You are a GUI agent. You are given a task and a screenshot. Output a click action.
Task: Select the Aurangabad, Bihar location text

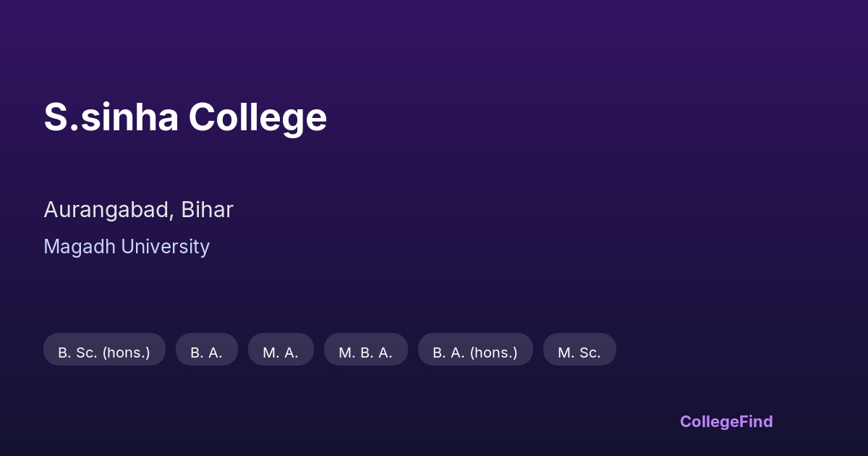point(138,210)
